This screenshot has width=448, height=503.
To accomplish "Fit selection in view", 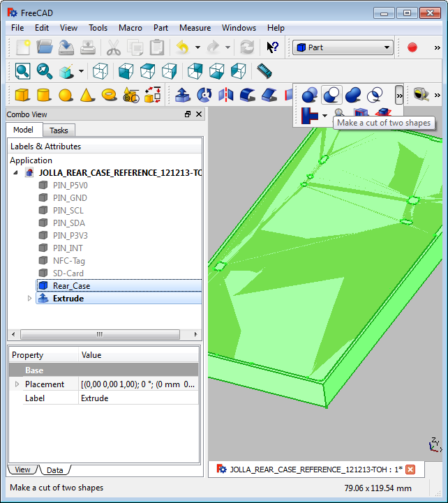I will point(44,71).
